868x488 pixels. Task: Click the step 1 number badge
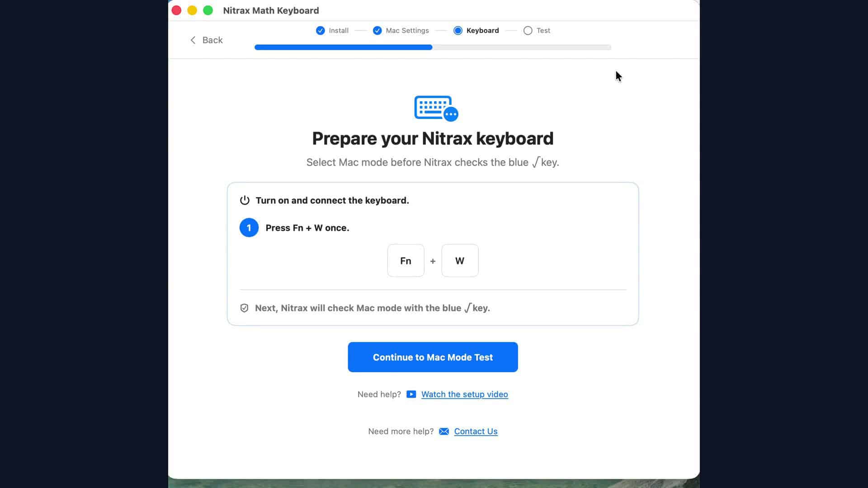(249, 228)
